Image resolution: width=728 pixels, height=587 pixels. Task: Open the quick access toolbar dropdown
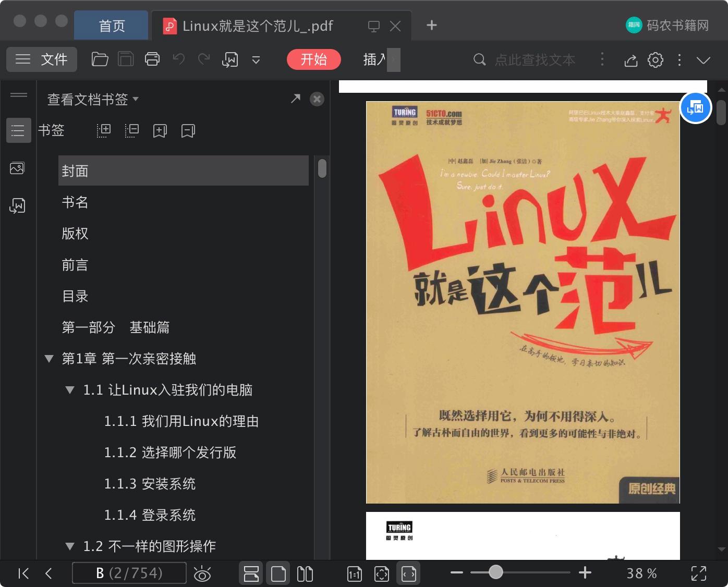tap(256, 60)
